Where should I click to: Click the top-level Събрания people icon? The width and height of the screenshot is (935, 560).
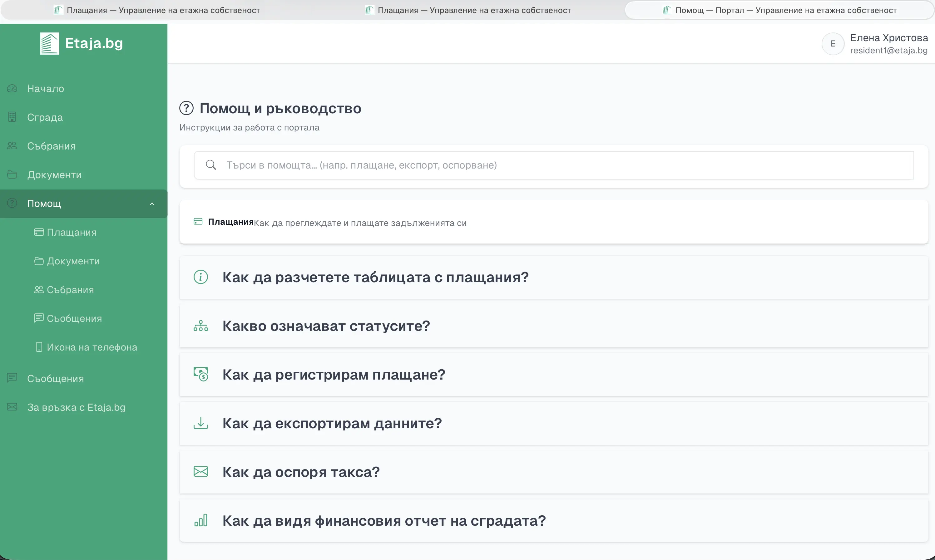click(x=12, y=146)
